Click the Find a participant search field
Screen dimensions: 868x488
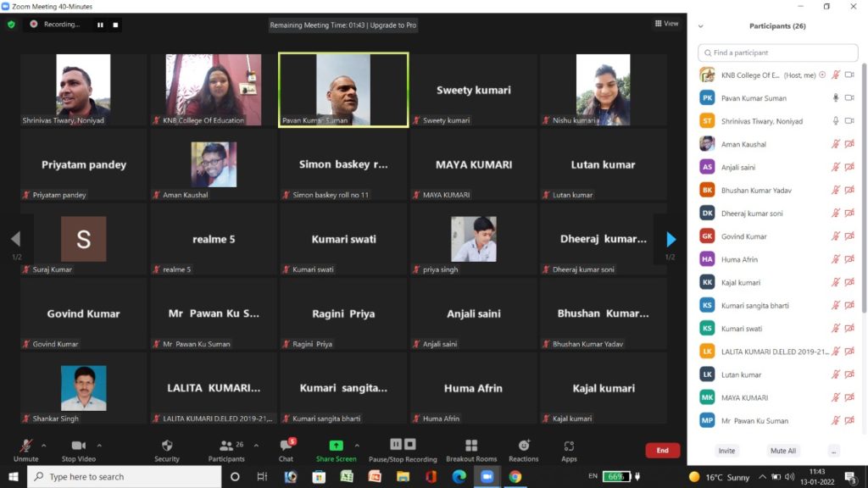coord(777,53)
